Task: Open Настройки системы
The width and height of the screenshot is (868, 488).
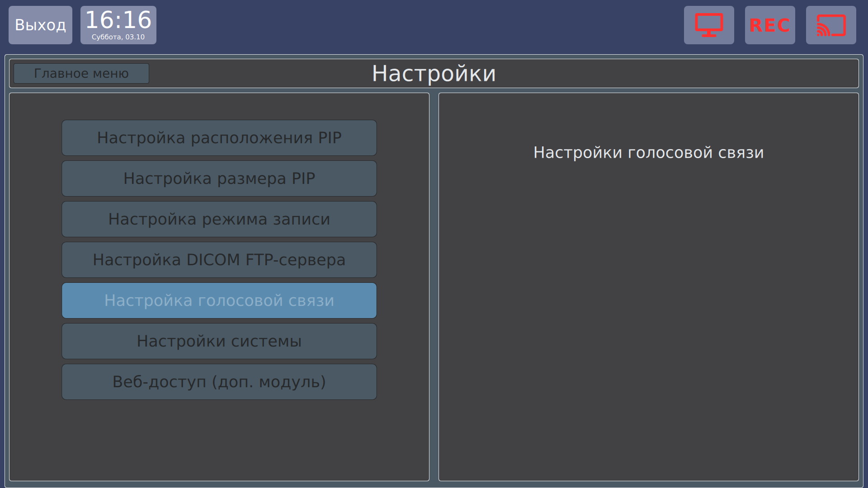Action: click(219, 341)
